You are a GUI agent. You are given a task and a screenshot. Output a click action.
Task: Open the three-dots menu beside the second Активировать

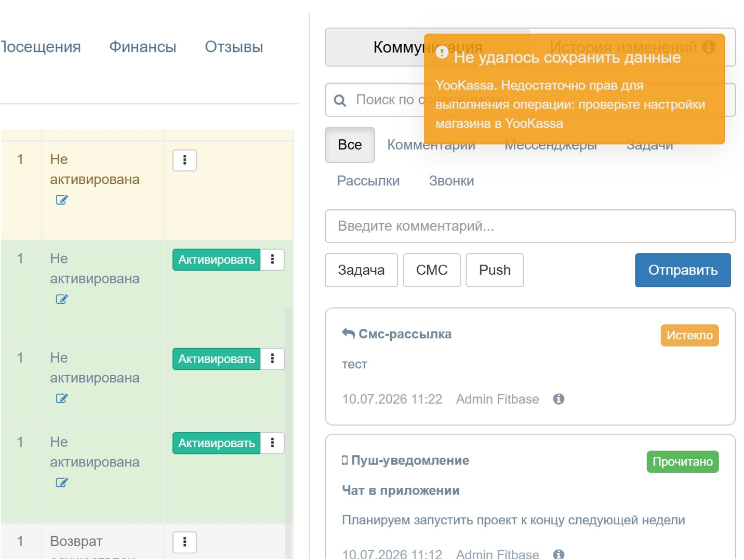point(272,359)
